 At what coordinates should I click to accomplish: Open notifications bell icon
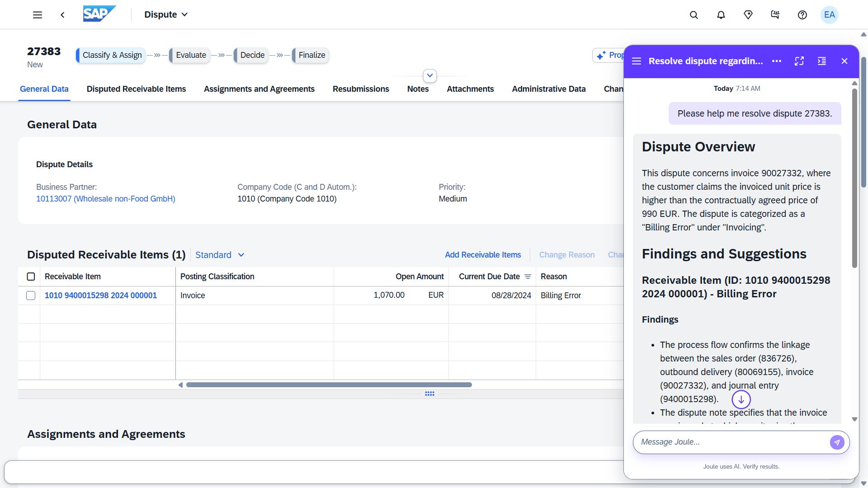pos(721,15)
